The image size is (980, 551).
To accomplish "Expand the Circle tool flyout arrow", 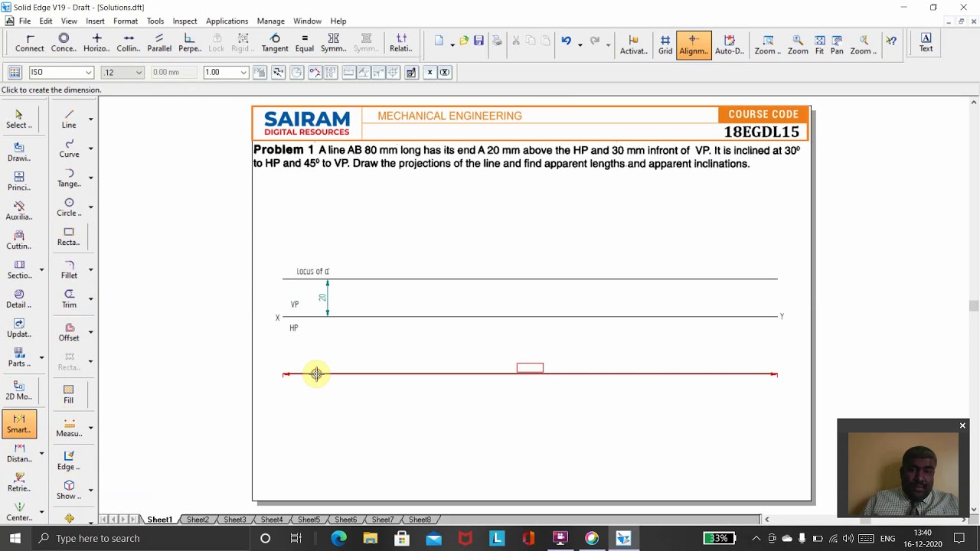I will click(x=90, y=207).
